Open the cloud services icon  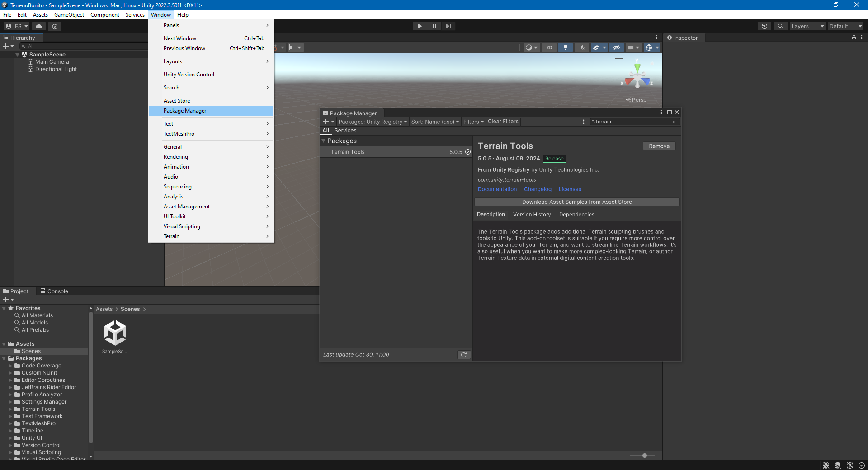pyautogui.click(x=39, y=26)
